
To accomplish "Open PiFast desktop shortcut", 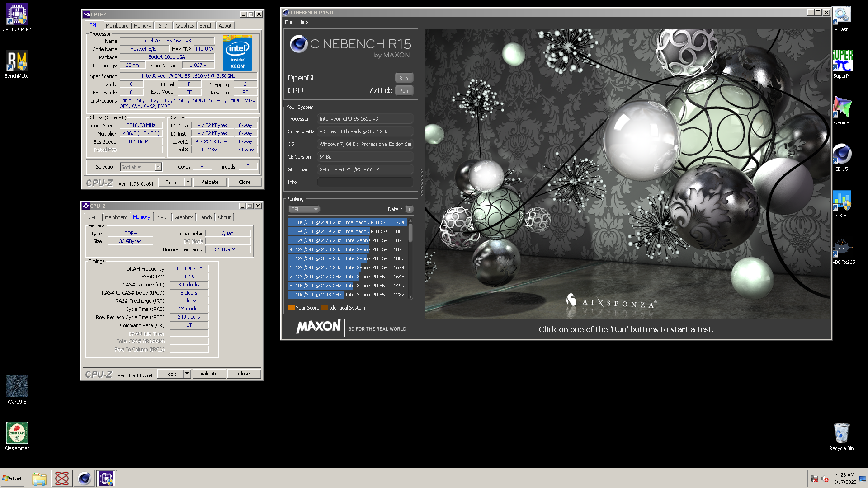I will pos(841,18).
